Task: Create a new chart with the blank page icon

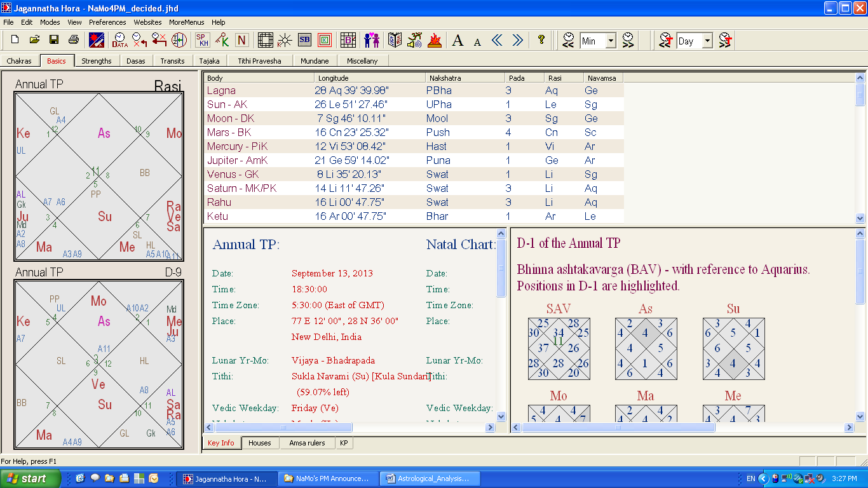Action: coord(15,40)
